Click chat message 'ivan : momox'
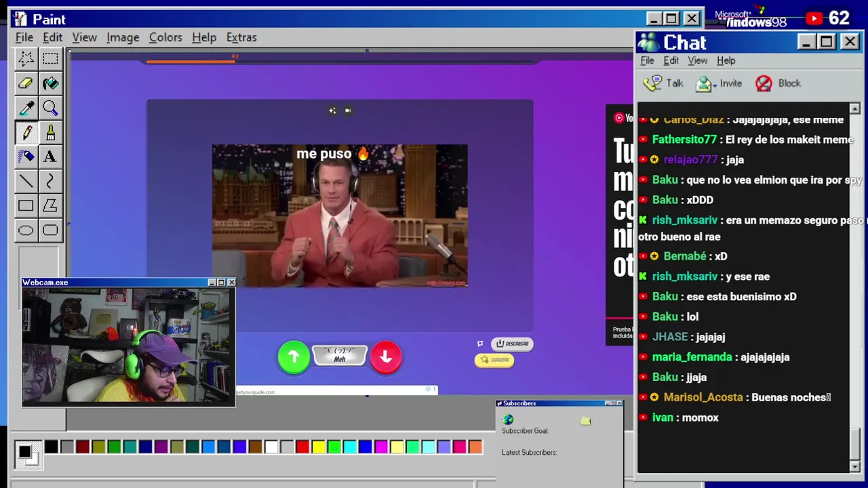 click(685, 418)
